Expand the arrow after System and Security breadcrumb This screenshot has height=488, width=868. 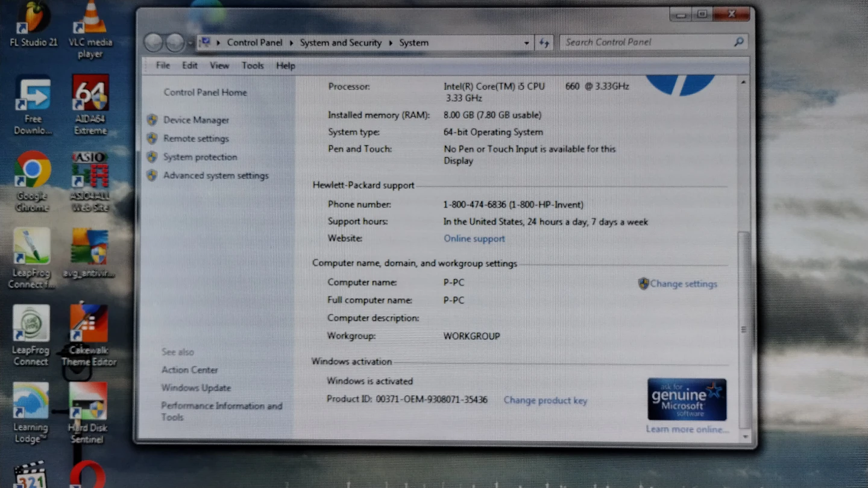(391, 43)
